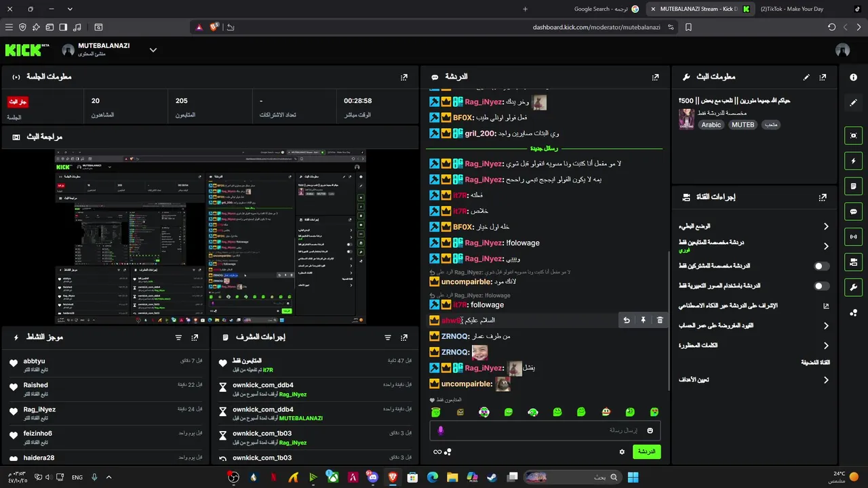Pop out the moderator actions panel
Image resolution: width=868 pixels, height=488 pixels.
[x=404, y=337]
